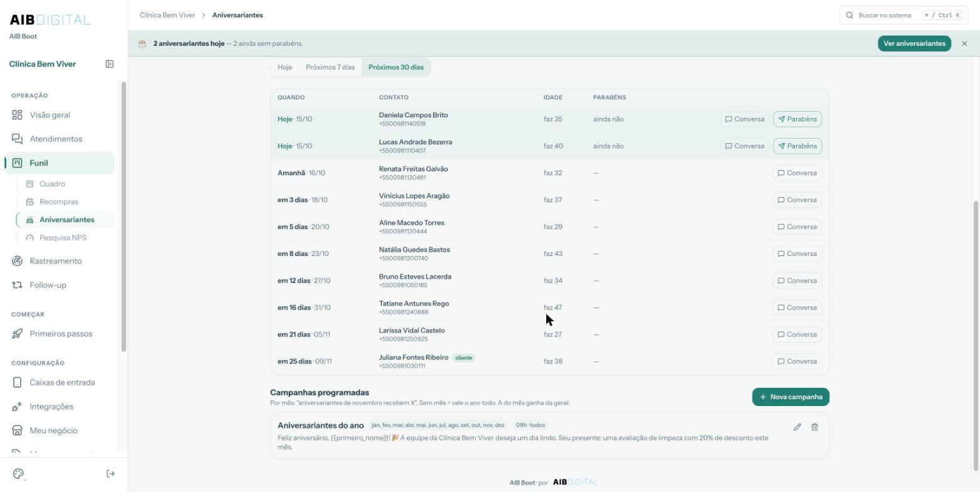Open the theme palette icon
Viewport: 980px width, 492px height.
[18, 474]
